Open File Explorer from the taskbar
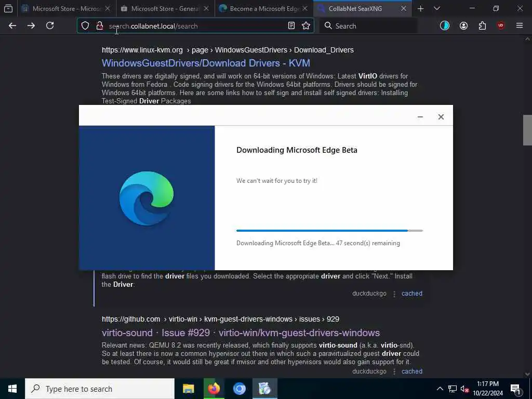The width and height of the screenshot is (532, 399). click(x=188, y=389)
